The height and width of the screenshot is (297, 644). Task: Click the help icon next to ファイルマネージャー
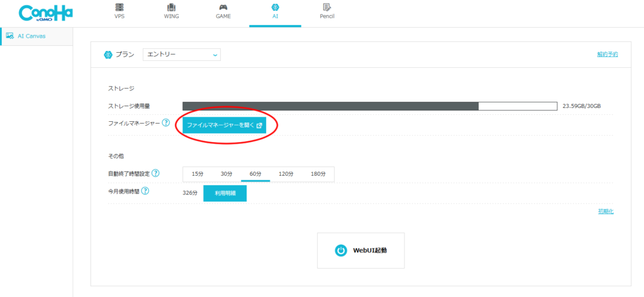pos(166,122)
